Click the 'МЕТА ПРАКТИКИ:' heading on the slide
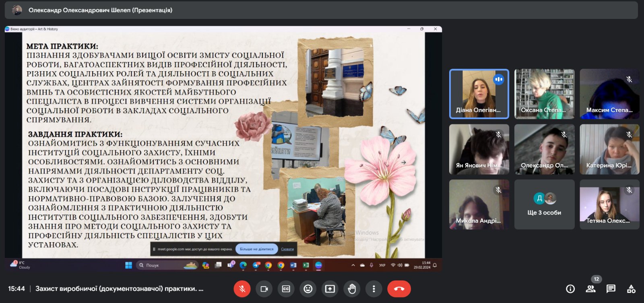This screenshot has height=303, width=644. tap(62, 46)
